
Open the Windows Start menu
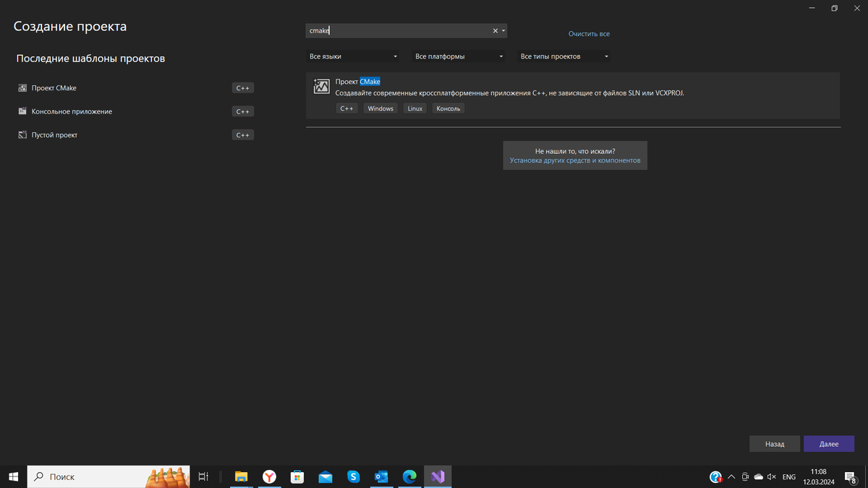tap(13, 476)
